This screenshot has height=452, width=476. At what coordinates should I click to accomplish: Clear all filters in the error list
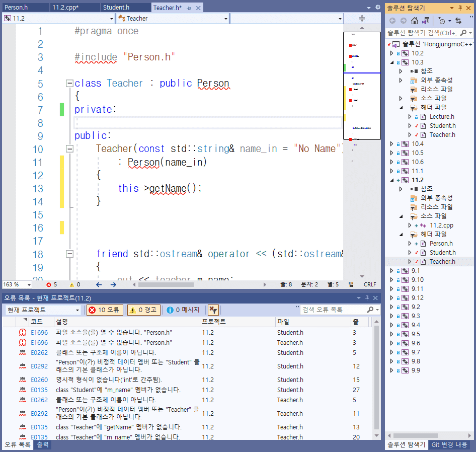pyautogui.click(x=213, y=310)
